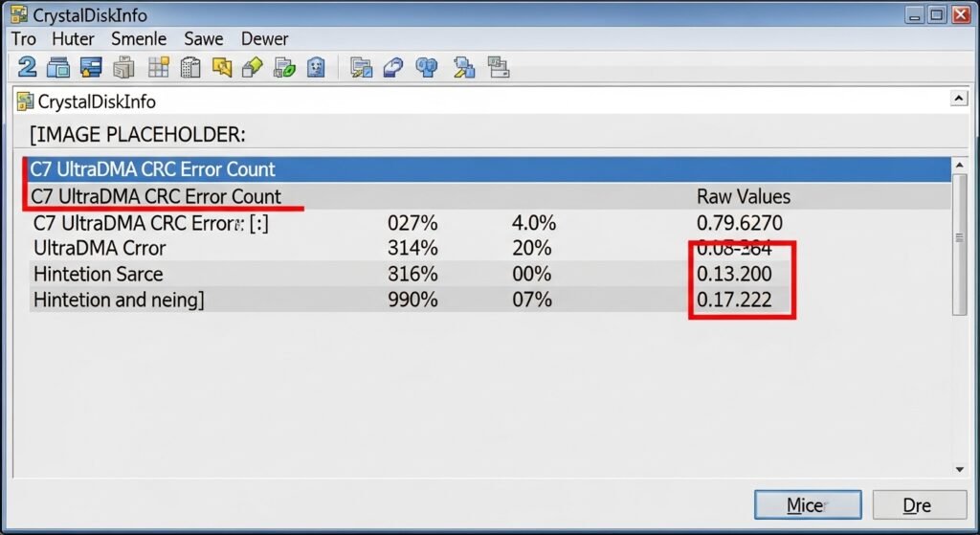Open the Tro menu
980x535 pixels.
click(24, 39)
